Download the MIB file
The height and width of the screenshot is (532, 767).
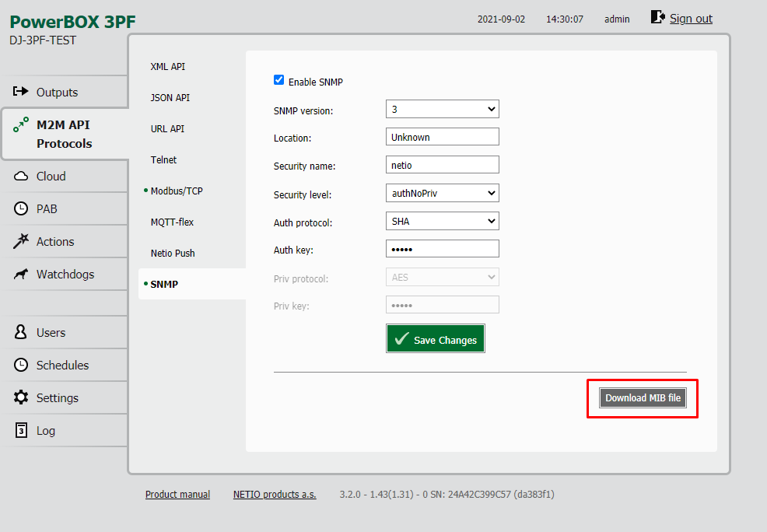pos(643,398)
